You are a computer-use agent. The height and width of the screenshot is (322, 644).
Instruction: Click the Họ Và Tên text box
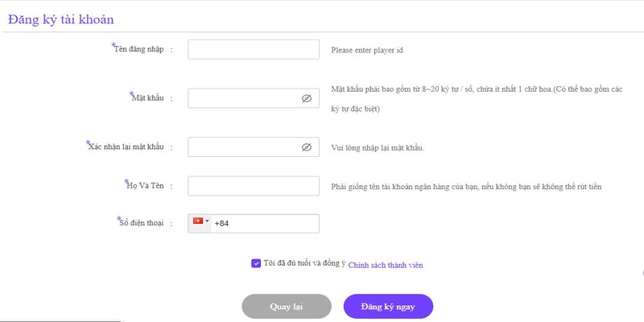pyautogui.click(x=254, y=186)
